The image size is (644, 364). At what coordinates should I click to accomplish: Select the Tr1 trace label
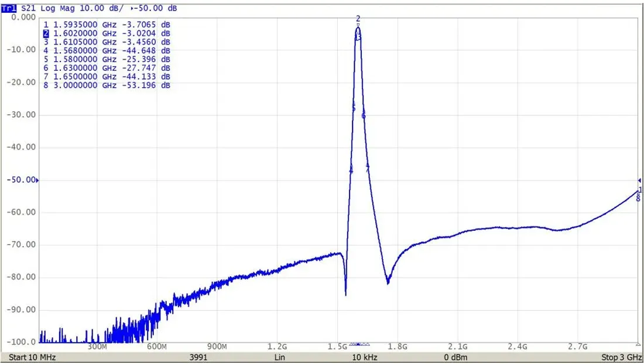click(x=9, y=8)
